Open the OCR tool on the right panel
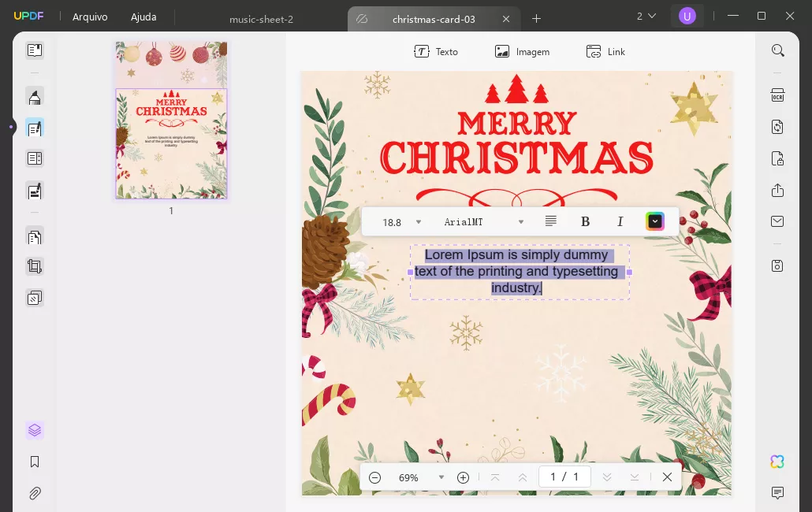The image size is (812, 512). click(x=777, y=95)
